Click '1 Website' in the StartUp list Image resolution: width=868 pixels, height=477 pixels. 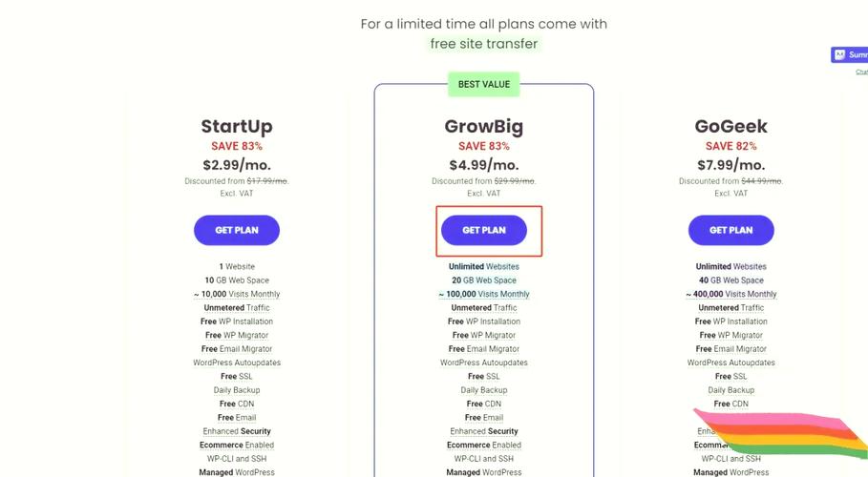point(237,267)
